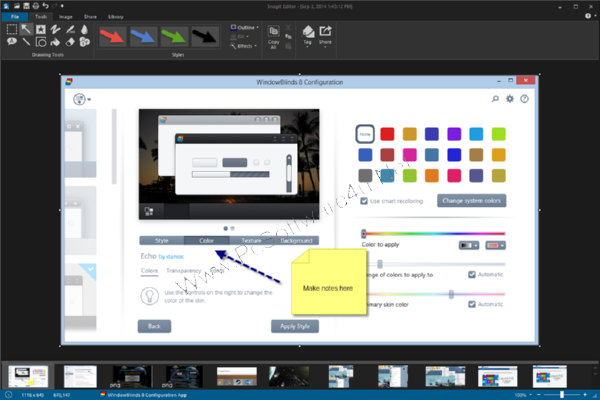
Task: Click the Open folder icon in quick access toolbar
Action: coord(17,6)
